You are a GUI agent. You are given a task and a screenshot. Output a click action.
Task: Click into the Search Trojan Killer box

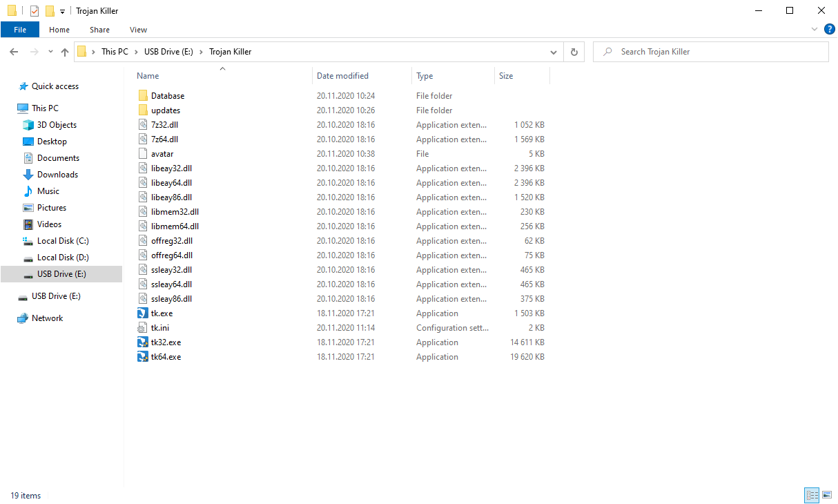[711, 52]
